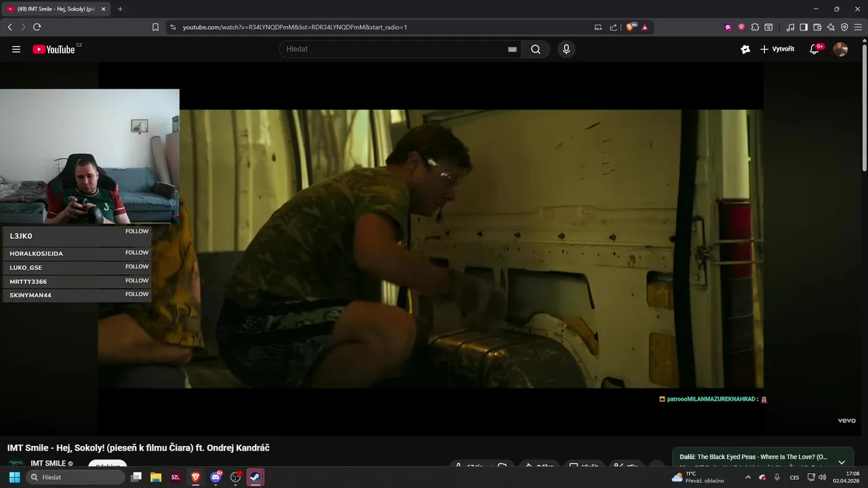
Task: Open the browser main menu
Action: tap(858, 27)
